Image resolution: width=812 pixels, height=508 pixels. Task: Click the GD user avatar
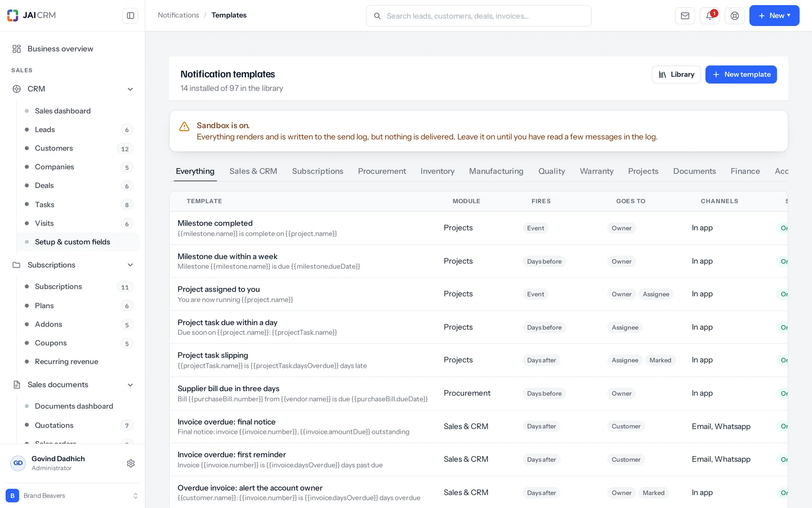pyautogui.click(x=18, y=463)
